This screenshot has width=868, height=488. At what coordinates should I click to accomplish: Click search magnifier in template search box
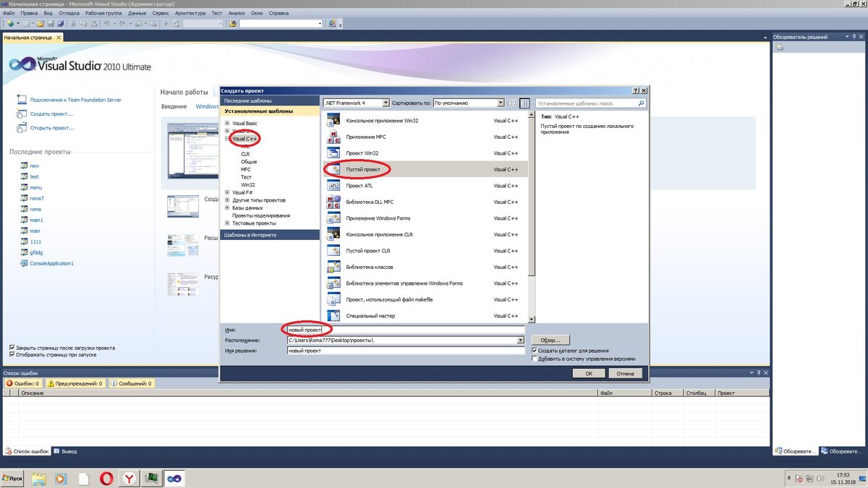point(641,103)
